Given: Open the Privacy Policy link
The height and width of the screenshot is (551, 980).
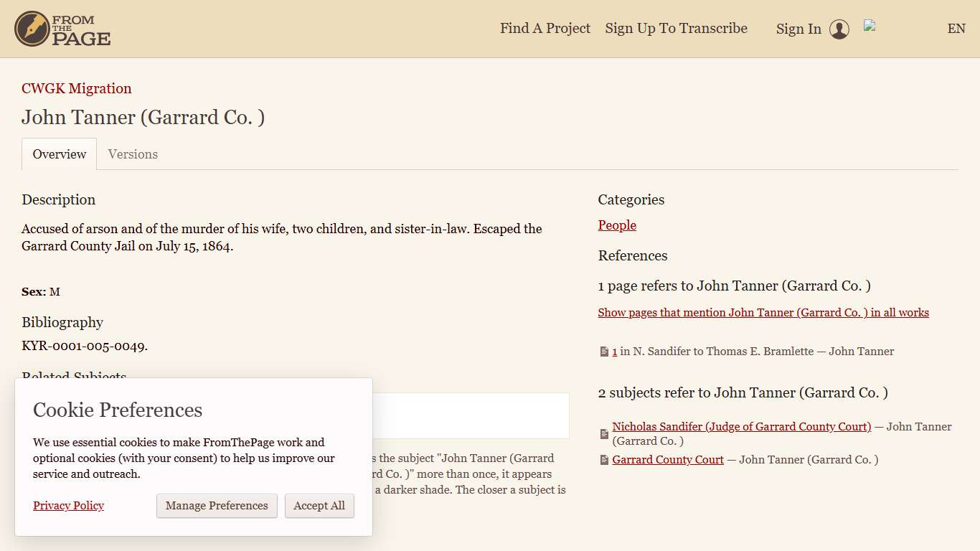Looking at the screenshot, I should click(x=68, y=506).
